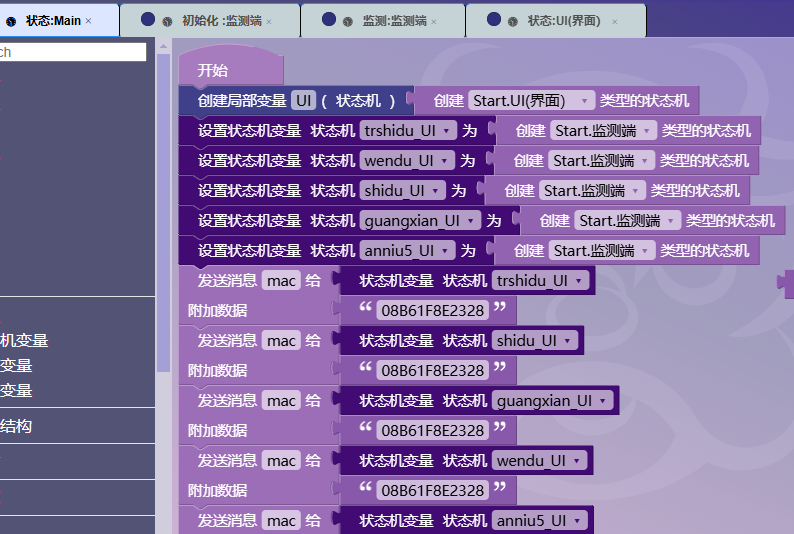This screenshot has height=534, width=794.
Task: Select the 机变量 sidebar category
Action: coord(24,340)
